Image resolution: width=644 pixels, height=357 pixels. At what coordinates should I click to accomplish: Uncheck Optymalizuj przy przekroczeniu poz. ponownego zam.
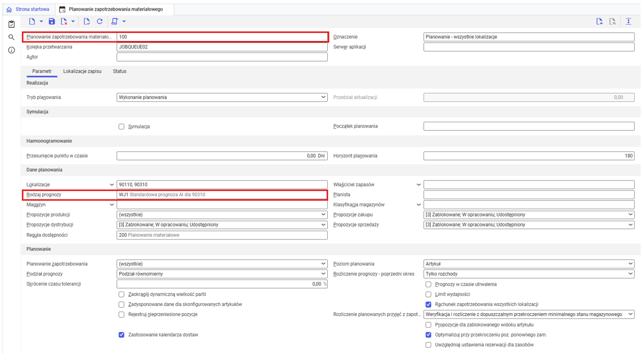point(428,334)
